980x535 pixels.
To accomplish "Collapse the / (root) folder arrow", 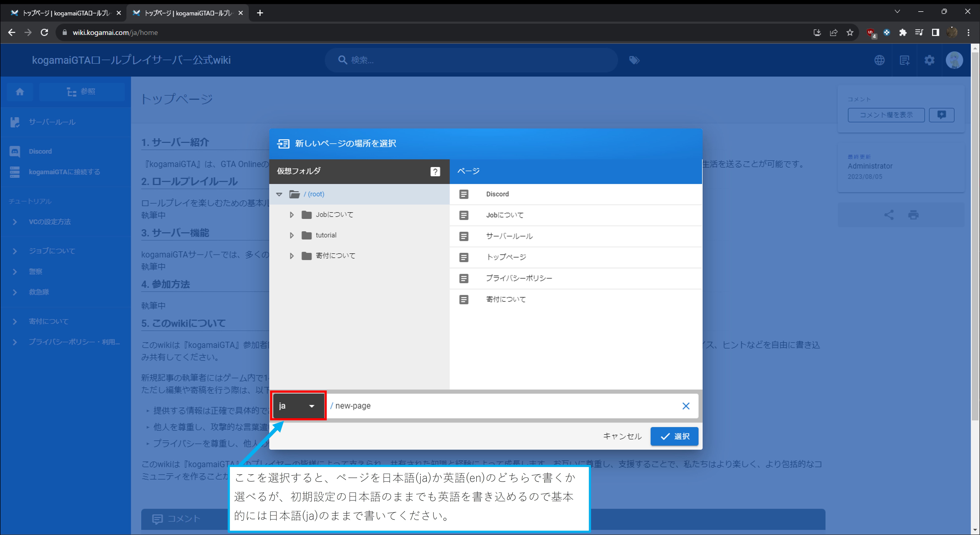I will click(279, 194).
